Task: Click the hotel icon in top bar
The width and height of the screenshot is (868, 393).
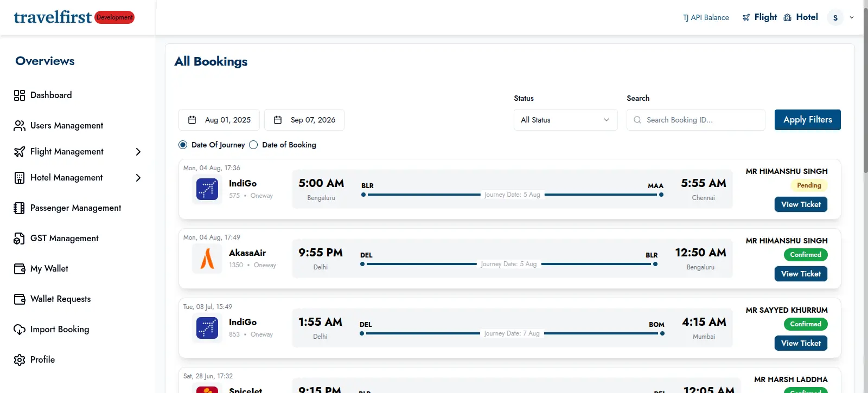Action: pyautogui.click(x=788, y=17)
